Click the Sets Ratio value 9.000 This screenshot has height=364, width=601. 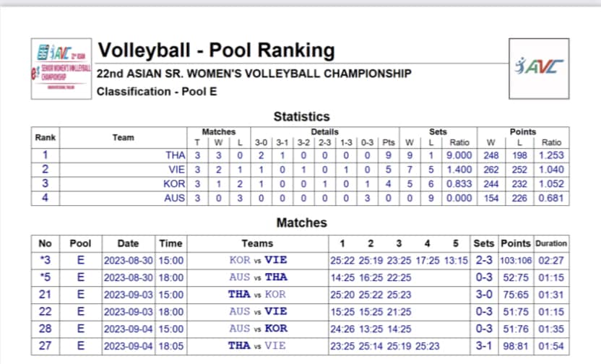point(459,155)
